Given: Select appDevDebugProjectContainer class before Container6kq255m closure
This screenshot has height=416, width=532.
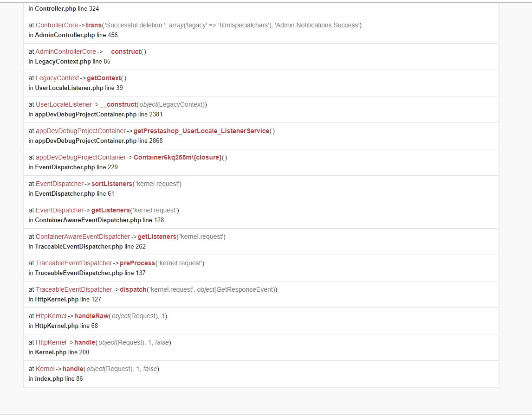Looking at the screenshot, I should click(x=81, y=157).
